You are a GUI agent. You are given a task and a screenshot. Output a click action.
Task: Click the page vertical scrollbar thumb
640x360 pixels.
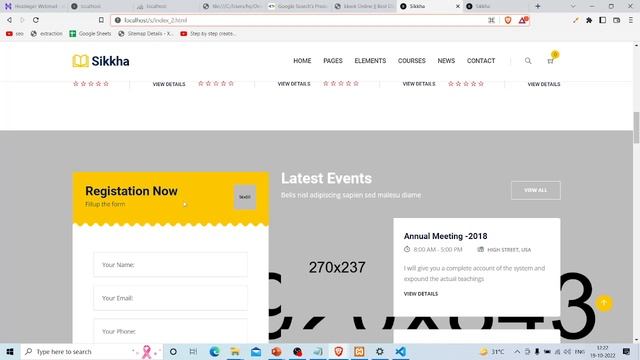(x=636, y=127)
